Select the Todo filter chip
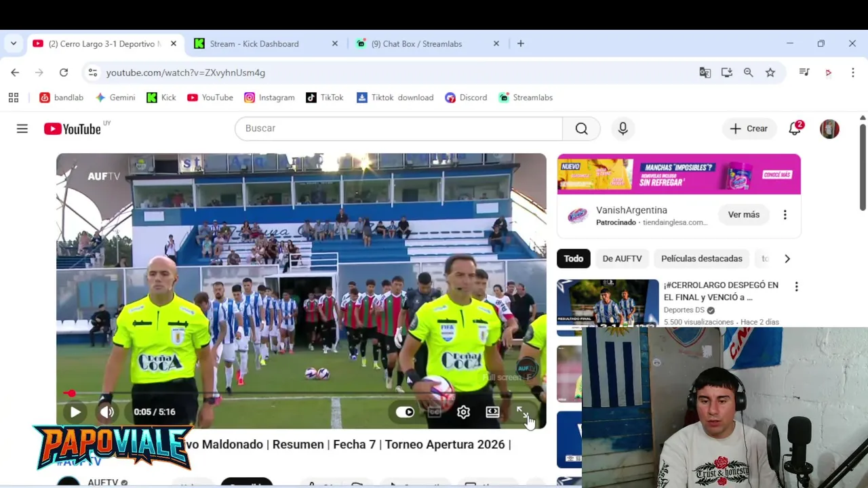Screen dimensions: 868x488 [x=573, y=258]
